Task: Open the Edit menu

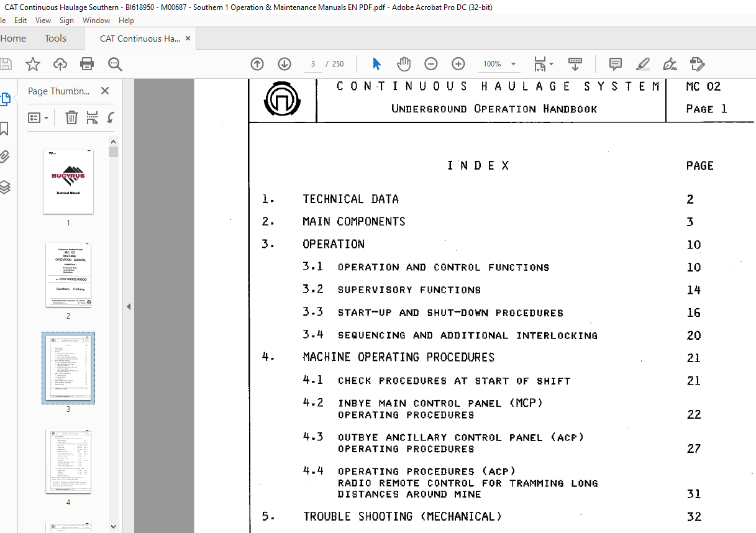Action: [20, 20]
